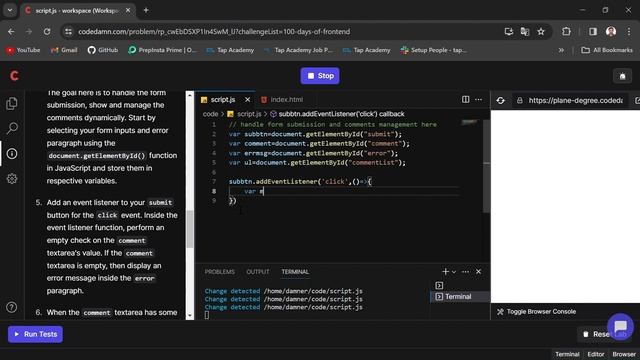
Task: Open terminal panel more actions ellipsis
Action: [465, 271]
